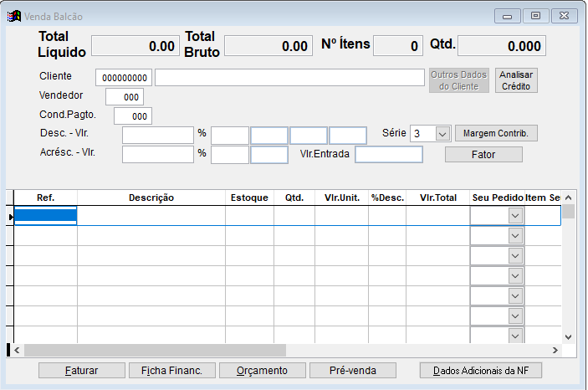The image size is (588, 390).
Task: Click grid vertical scrollbar up arrow
Action: 568,198
